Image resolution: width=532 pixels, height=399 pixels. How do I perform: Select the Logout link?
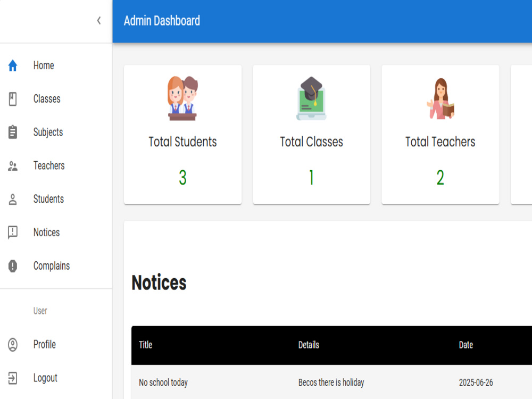click(56, 378)
